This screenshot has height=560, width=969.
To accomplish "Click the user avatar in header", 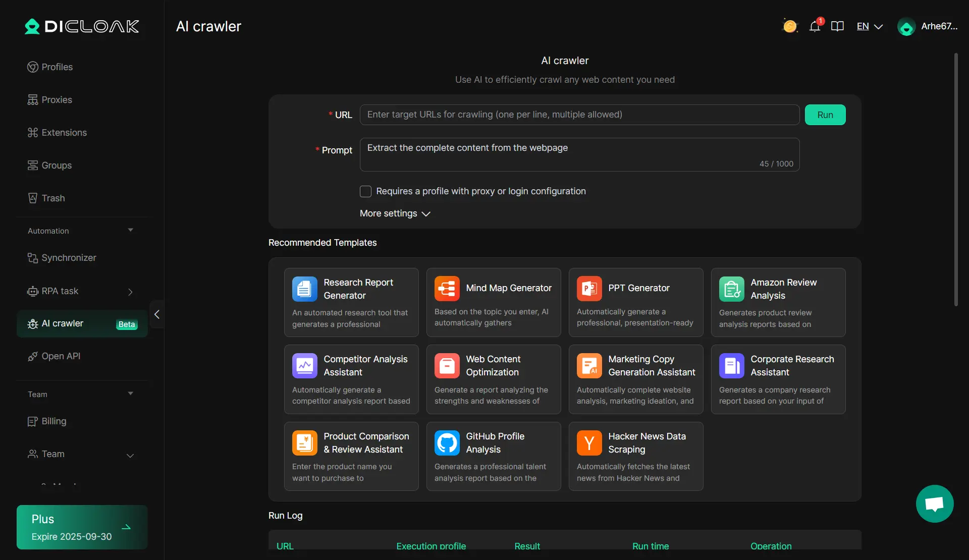I will (x=906, y=27).
